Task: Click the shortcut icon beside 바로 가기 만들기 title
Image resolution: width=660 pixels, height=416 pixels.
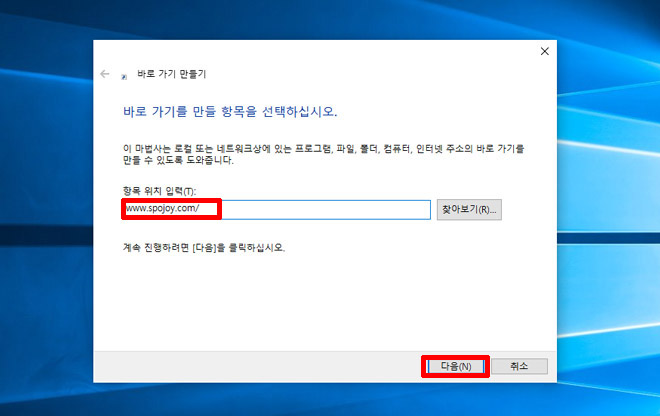Action: click(124, 76)
